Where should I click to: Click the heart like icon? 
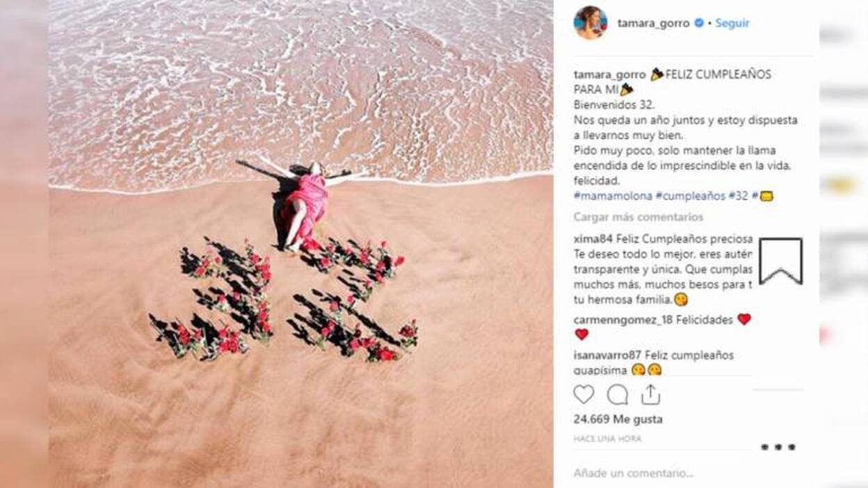[584, 394]
